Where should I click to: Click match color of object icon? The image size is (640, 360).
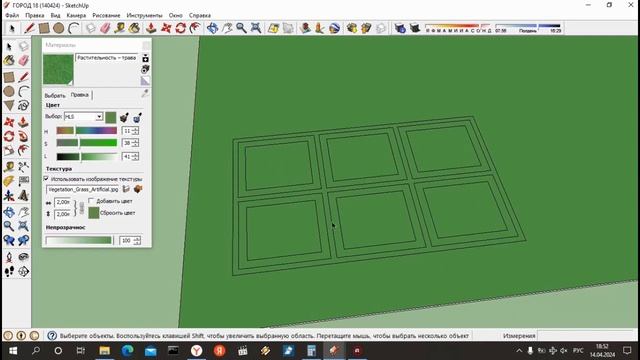coord(124,118)
